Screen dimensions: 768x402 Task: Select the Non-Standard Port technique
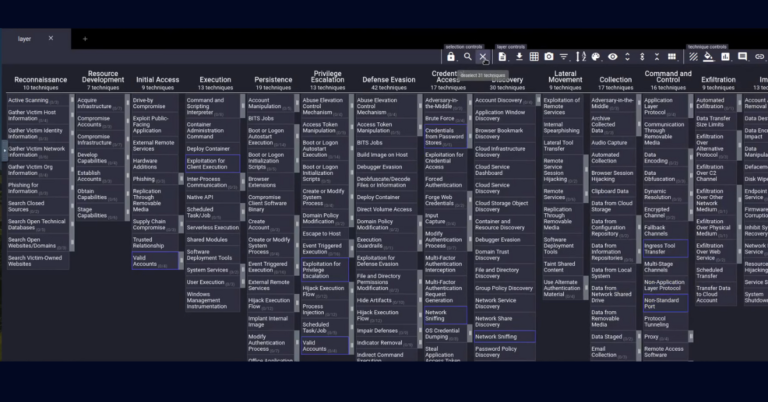[665, 304]
